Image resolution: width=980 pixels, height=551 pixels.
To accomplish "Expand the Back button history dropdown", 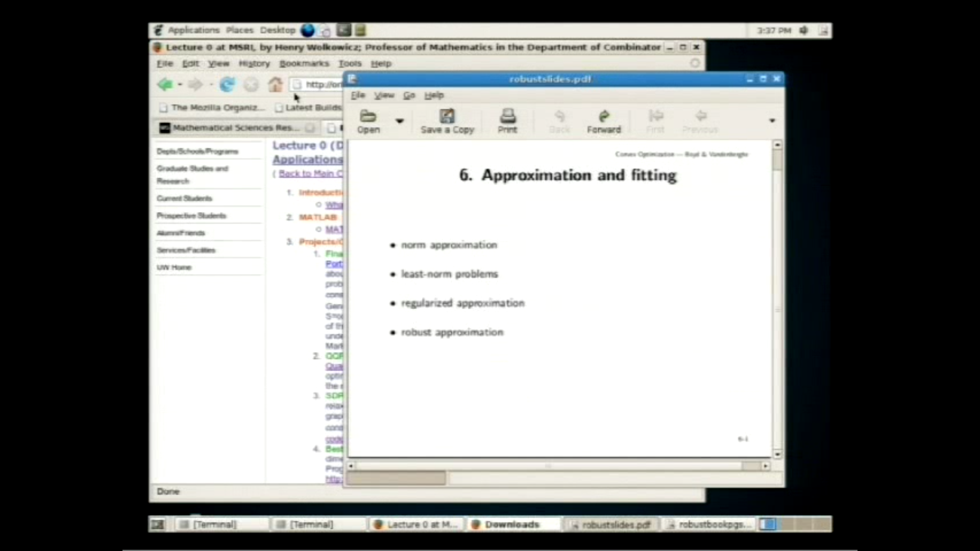I will click(x=181, y=85).
